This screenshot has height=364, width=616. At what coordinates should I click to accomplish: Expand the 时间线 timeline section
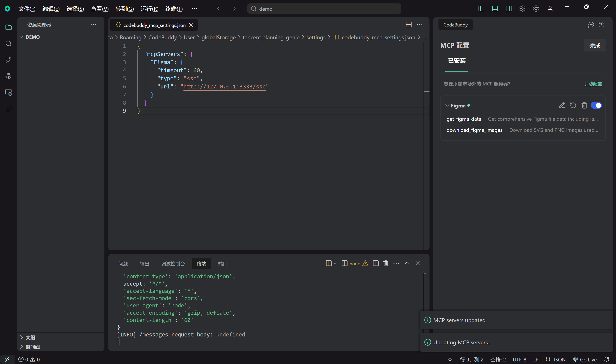[x=21, y=347]
